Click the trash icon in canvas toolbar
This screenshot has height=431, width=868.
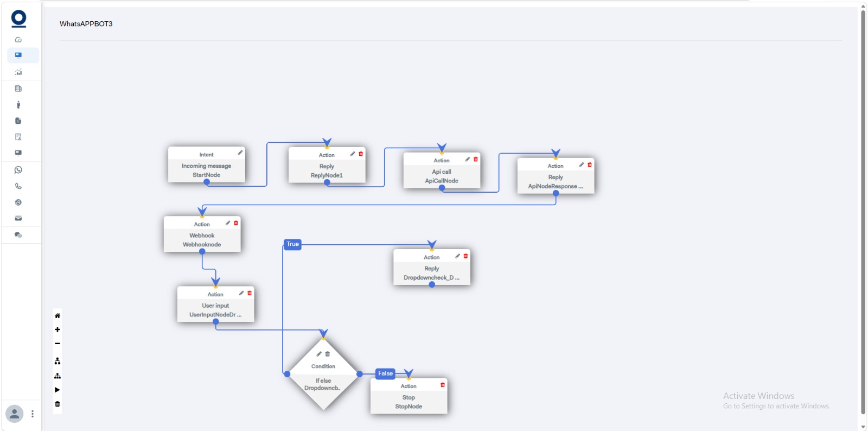pos(58,404)
